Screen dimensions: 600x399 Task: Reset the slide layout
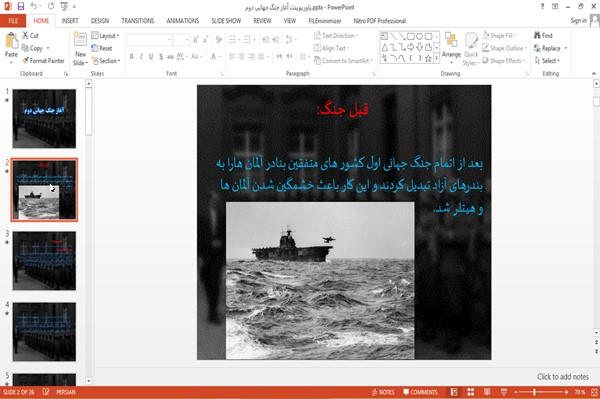coord(102,48)
